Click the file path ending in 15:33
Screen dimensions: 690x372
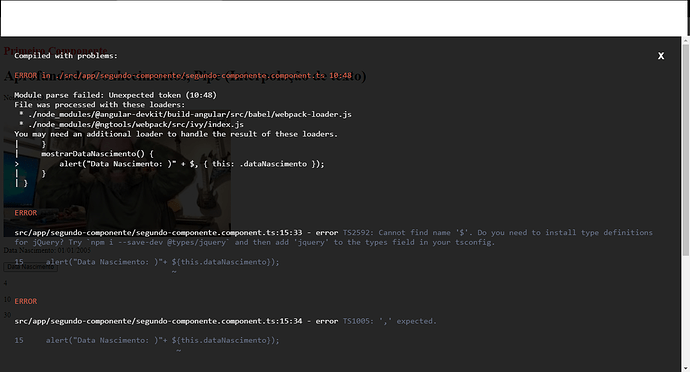point(158,232)
